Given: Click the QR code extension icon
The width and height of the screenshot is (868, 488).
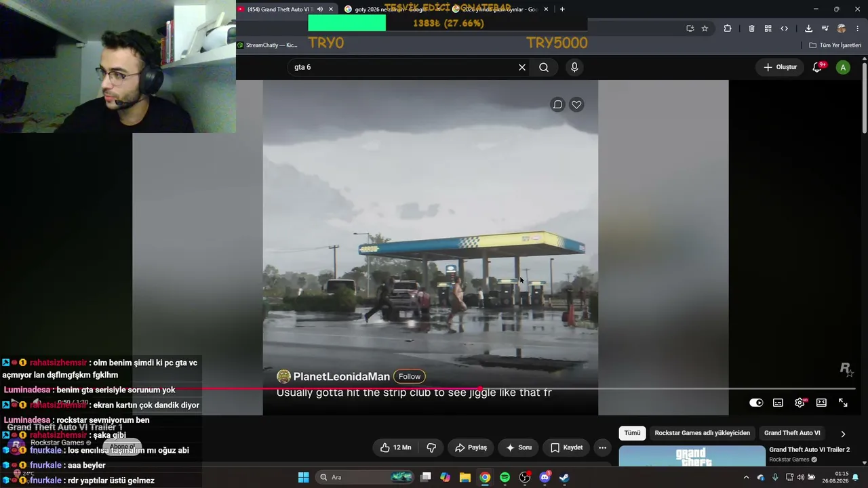Looking at the screenshot, I should (768, 28).
